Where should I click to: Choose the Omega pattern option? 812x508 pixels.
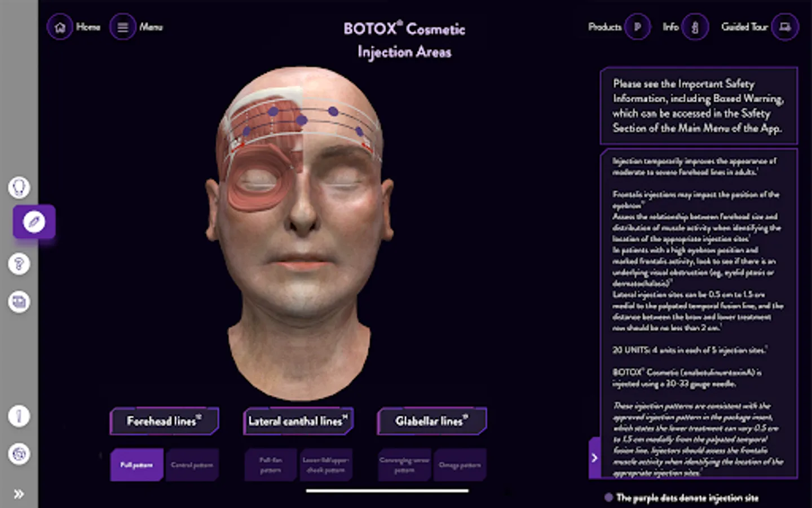[x=460, y=465]
